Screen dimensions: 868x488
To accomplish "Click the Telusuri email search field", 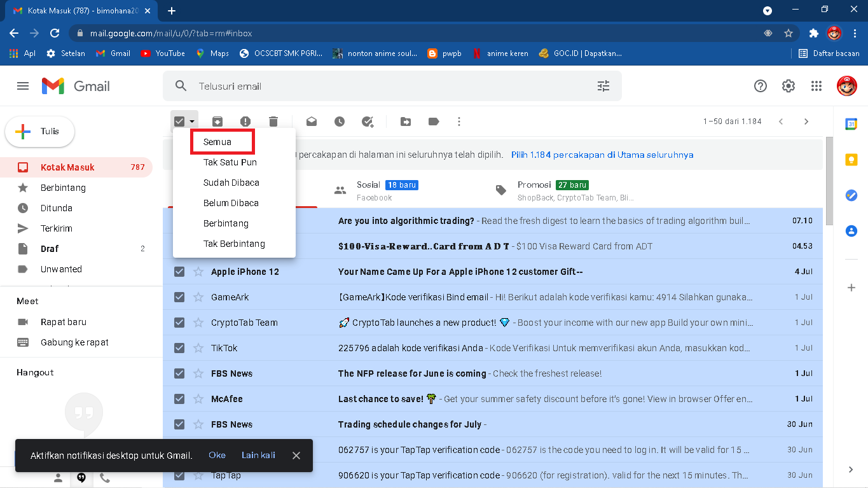I will point(392,86).
